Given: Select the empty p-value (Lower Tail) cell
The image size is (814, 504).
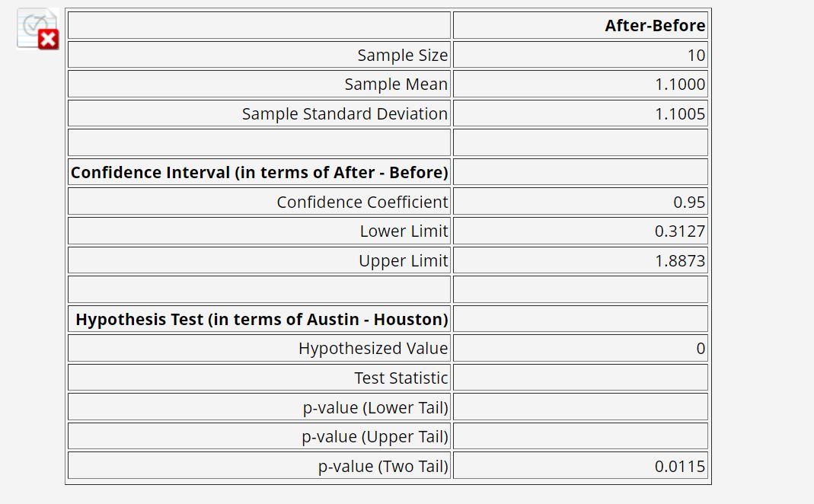Looking at the screenshot, I should coord(580,407).
